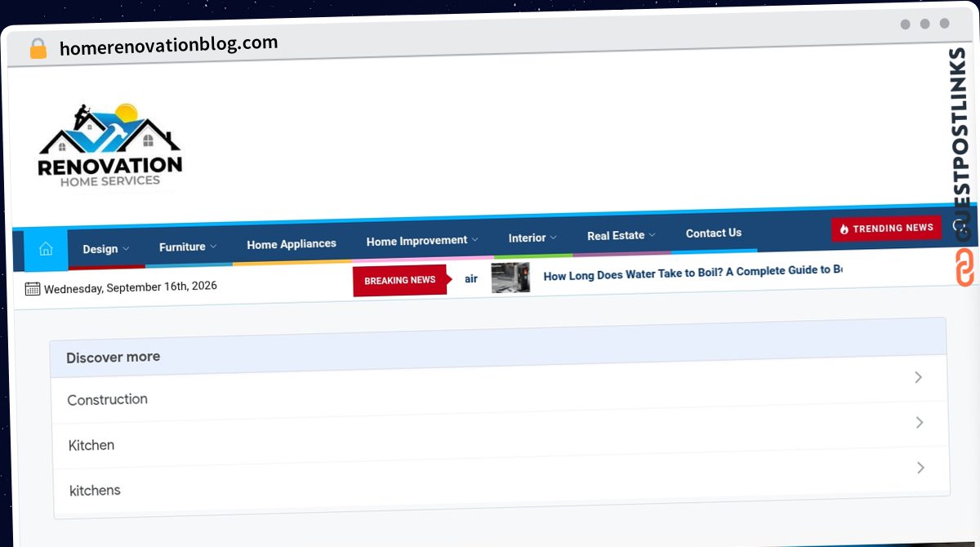Expand the Design menu arrow
The image size is (980, 547).
[x=126, y=249]
